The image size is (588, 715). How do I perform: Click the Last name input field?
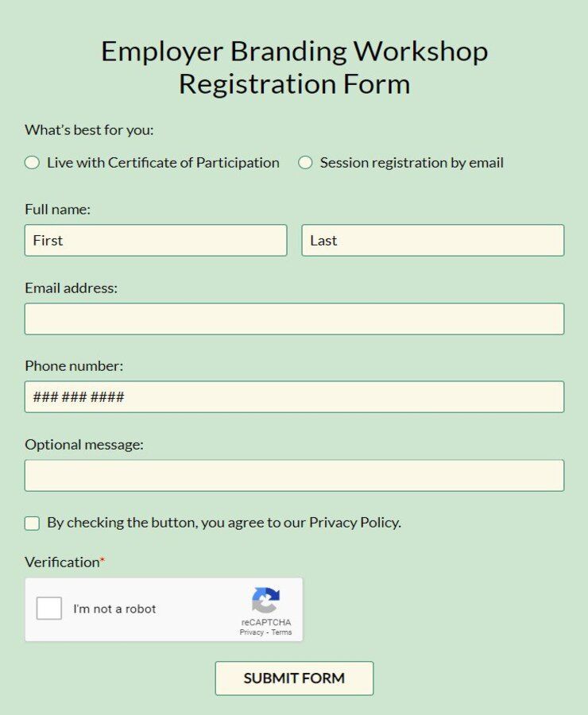click(x=433, y=240)
